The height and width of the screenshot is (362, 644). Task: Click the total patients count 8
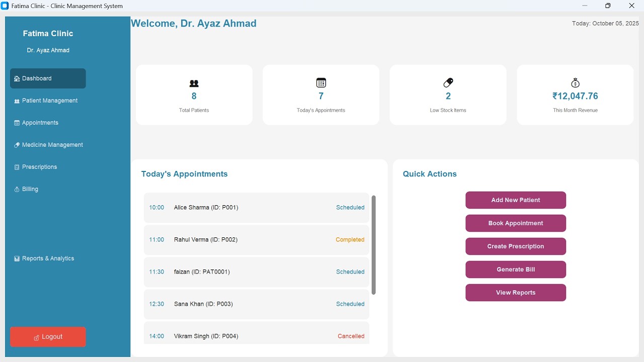coord(194,96)
